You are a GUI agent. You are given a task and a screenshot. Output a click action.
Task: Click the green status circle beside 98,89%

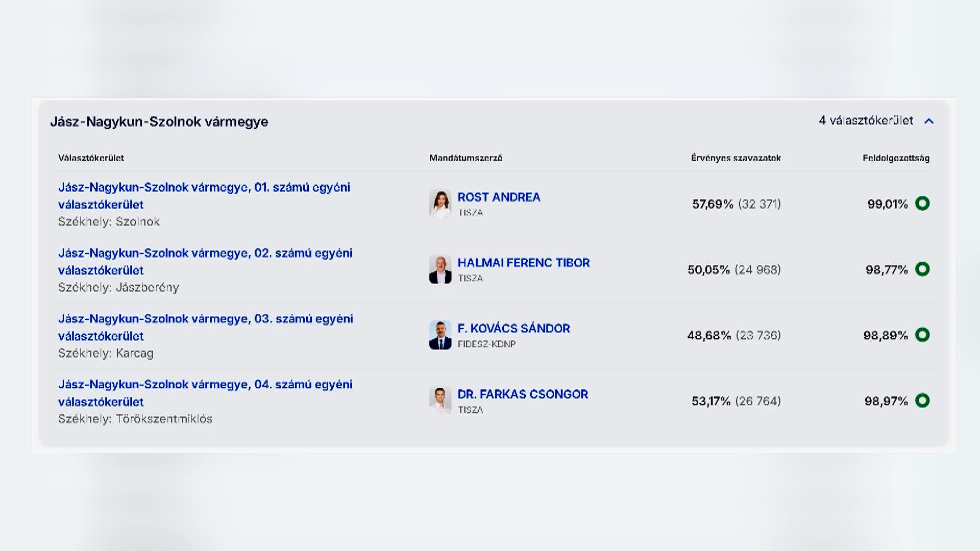point(922,335)
